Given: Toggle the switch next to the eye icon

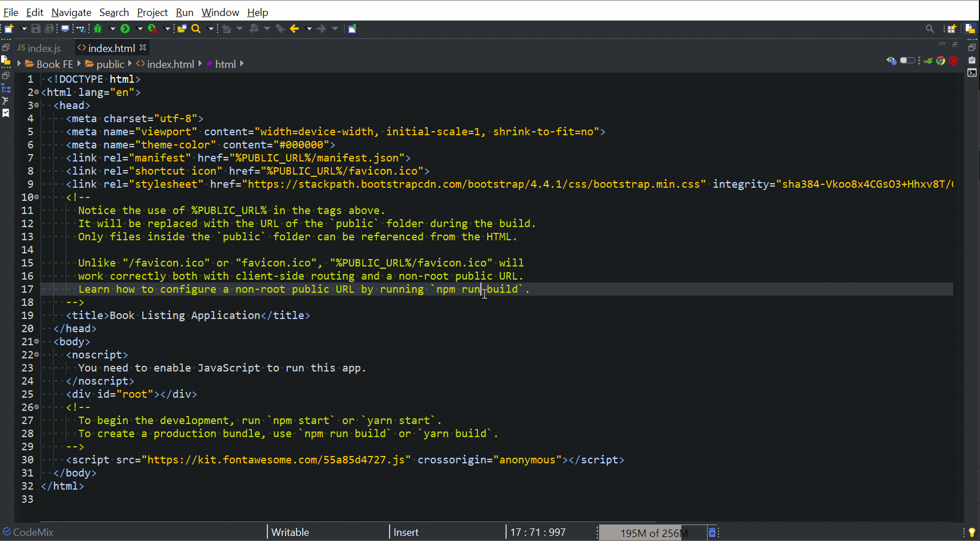Looking at the screenshot, I should point(907,60).
